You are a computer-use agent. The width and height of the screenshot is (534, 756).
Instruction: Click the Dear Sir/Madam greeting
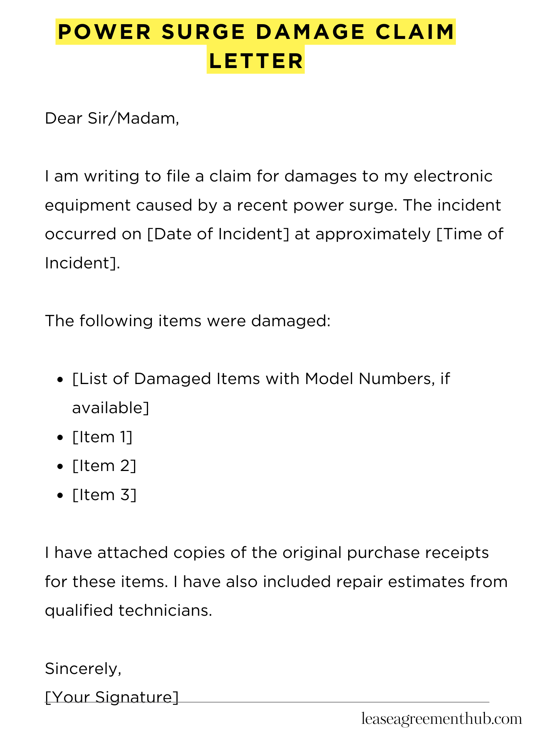(112, 119)
